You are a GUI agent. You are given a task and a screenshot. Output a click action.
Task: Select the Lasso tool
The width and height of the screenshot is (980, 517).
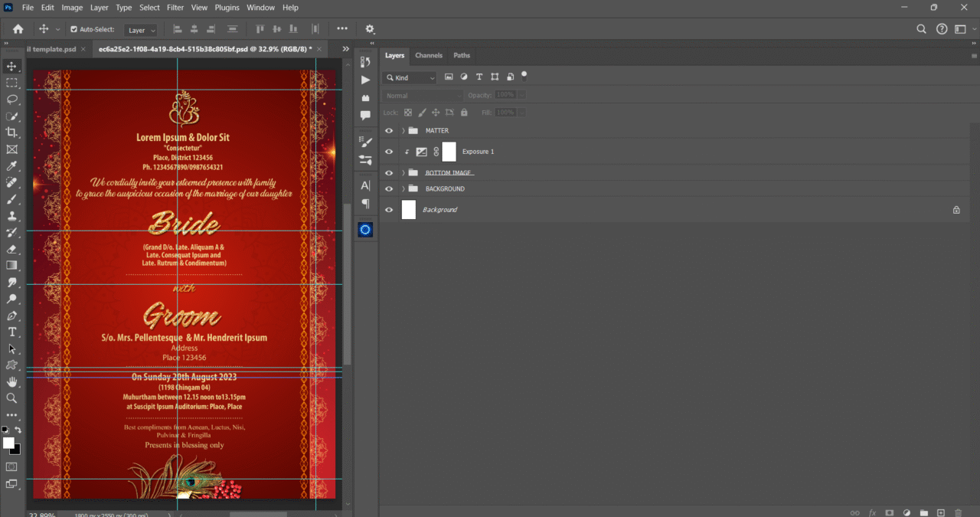(x=12, y=99)
